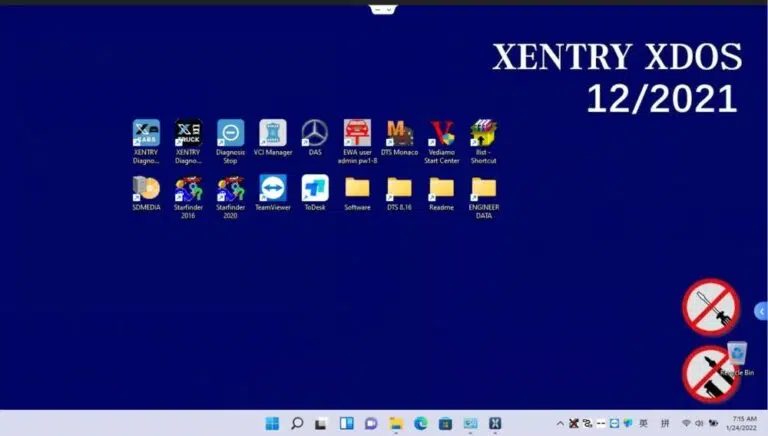Viewport: 768px width, 436px height.
Task: Open XENTRY Diagnosis Truck shortcut
Action: [188, 133]
